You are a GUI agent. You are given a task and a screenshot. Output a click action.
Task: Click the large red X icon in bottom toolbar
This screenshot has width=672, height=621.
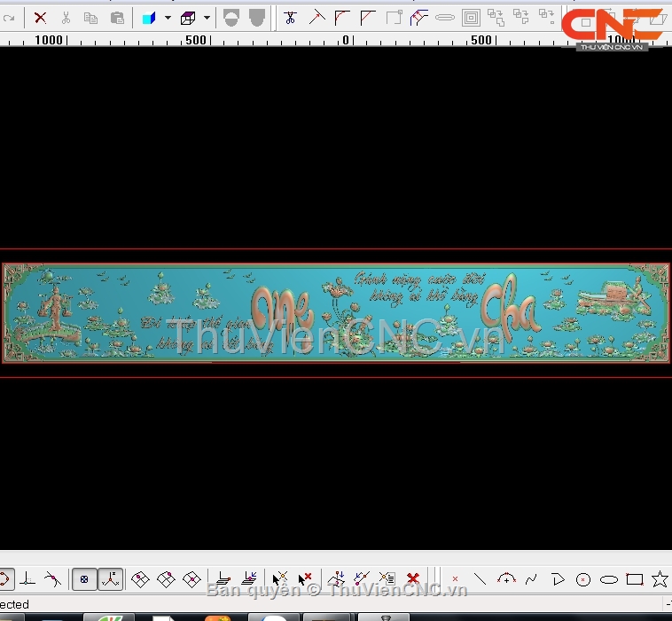point(412,579)
